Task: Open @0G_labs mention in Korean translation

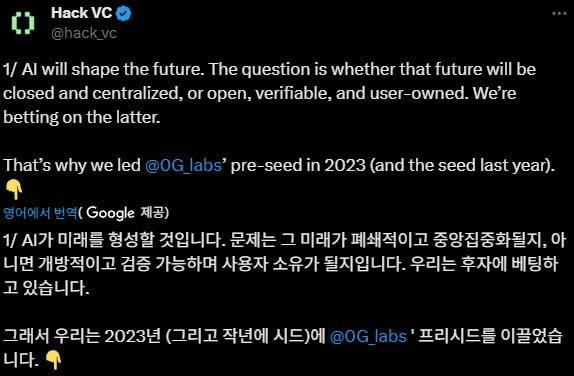Action: pos(368,336)
